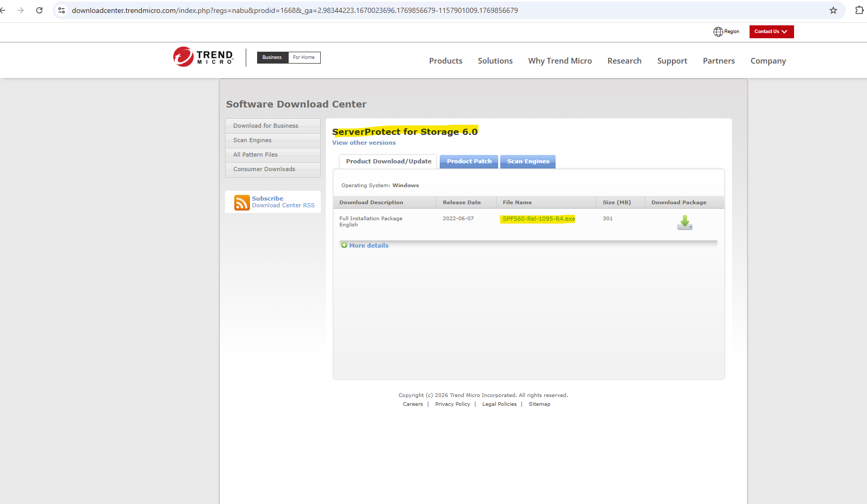Click the Trend Micro logo
Screen dimensions: 867x504
click(x=203, y=57)
